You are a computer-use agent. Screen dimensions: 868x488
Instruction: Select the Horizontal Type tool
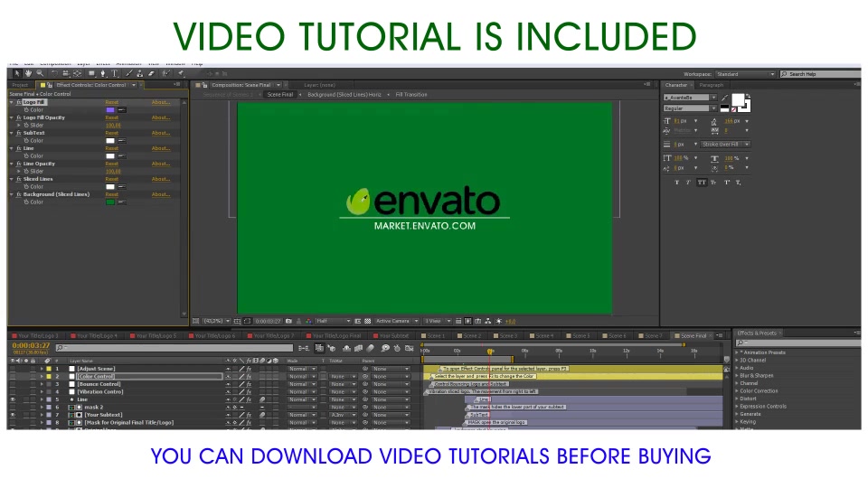click(115, 73)
